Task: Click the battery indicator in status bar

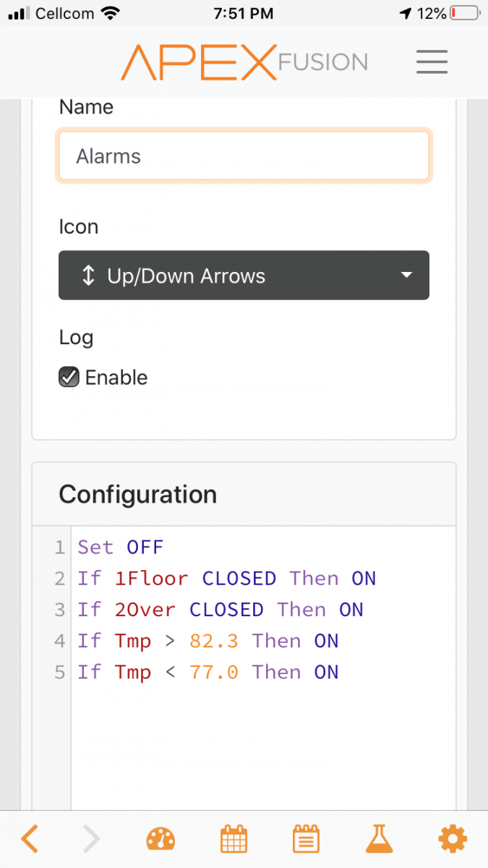Action: (x=463, y=13)
